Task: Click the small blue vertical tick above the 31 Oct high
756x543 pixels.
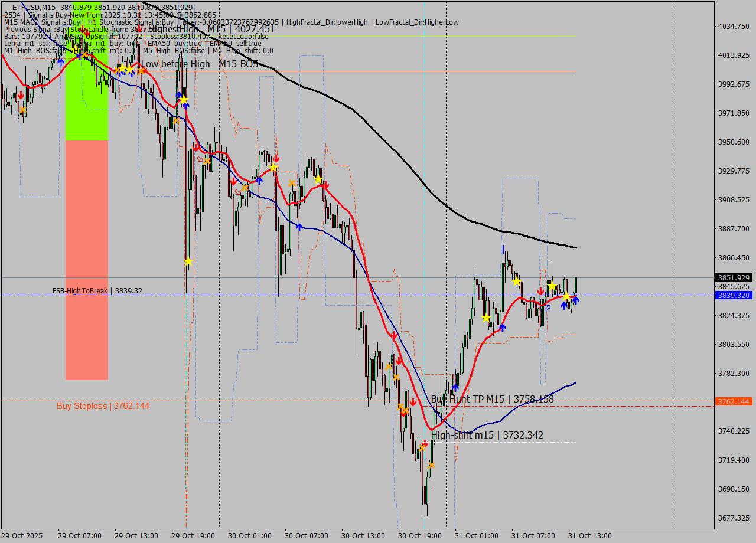Action: coord(503,249)
